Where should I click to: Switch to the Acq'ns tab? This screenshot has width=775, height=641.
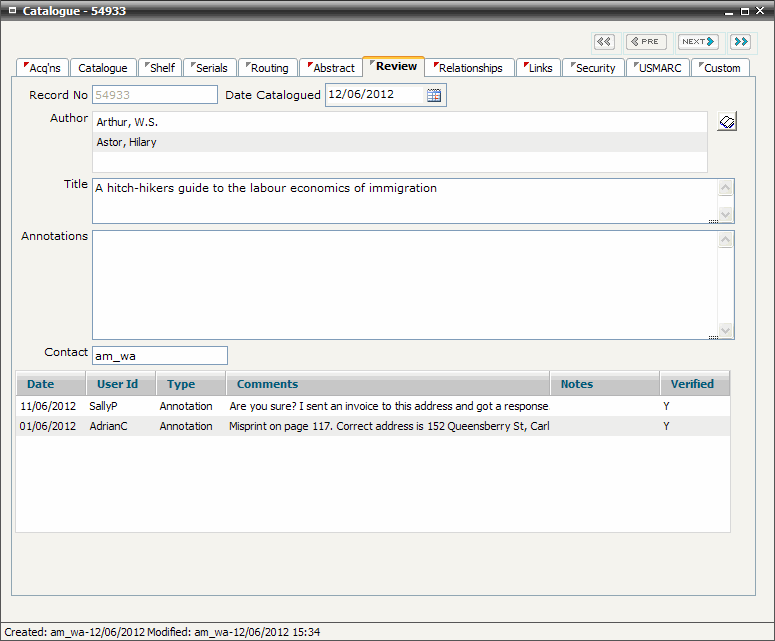[44, 68]
